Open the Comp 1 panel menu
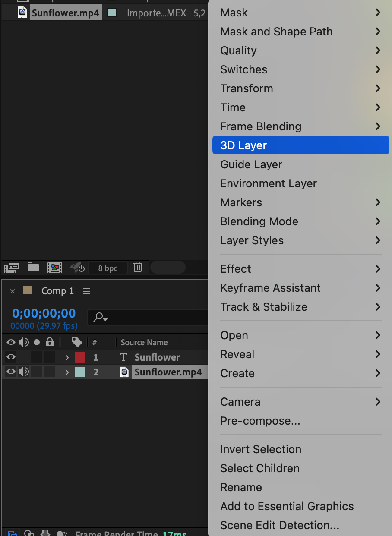This screenshot has width=392, height=536. pos(86,291)
